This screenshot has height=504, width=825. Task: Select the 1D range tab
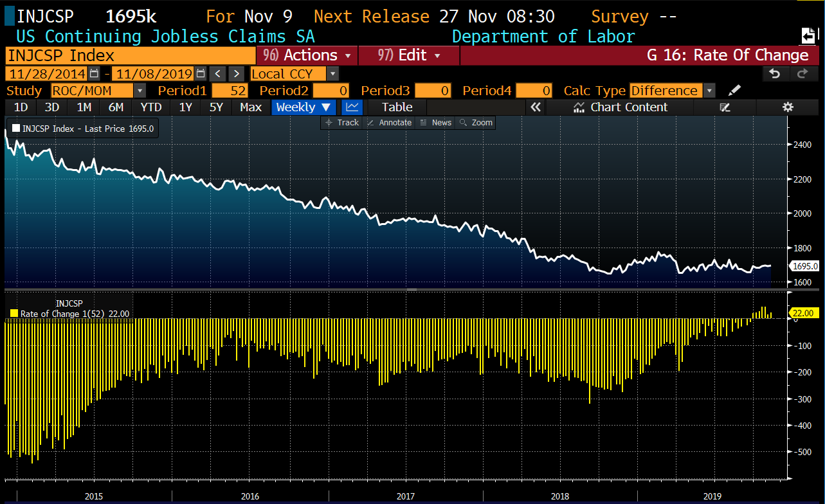(21, 107)
